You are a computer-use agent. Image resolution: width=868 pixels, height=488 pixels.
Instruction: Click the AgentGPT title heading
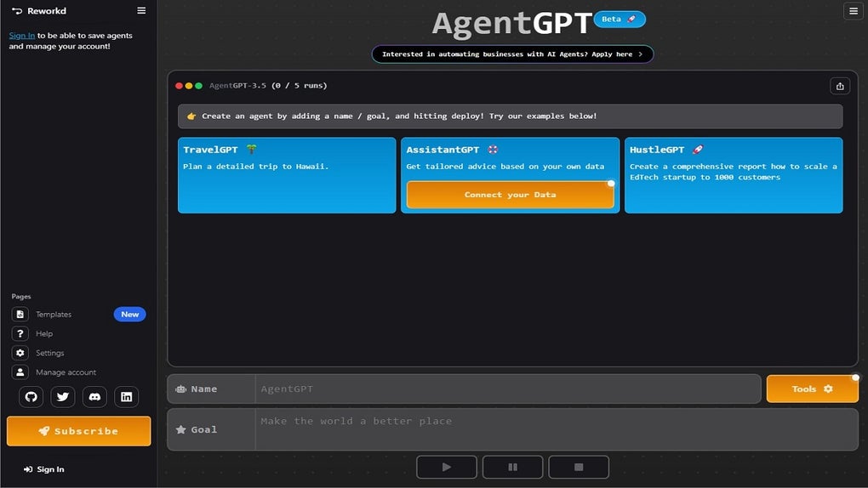point(512,24)
